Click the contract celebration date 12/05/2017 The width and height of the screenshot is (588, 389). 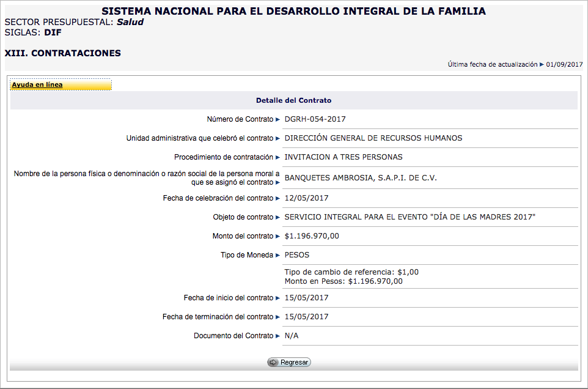tap(307, 198)
